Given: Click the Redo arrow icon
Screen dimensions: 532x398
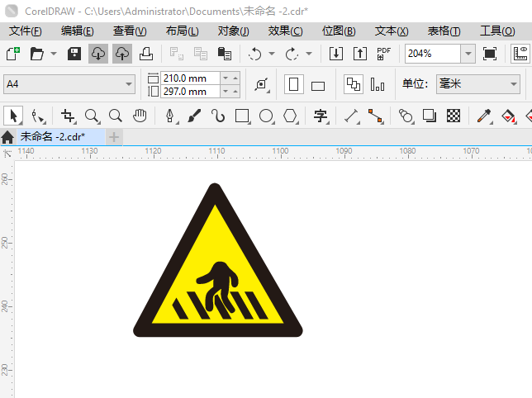Looking at the screenshot, I should [292, 54].
